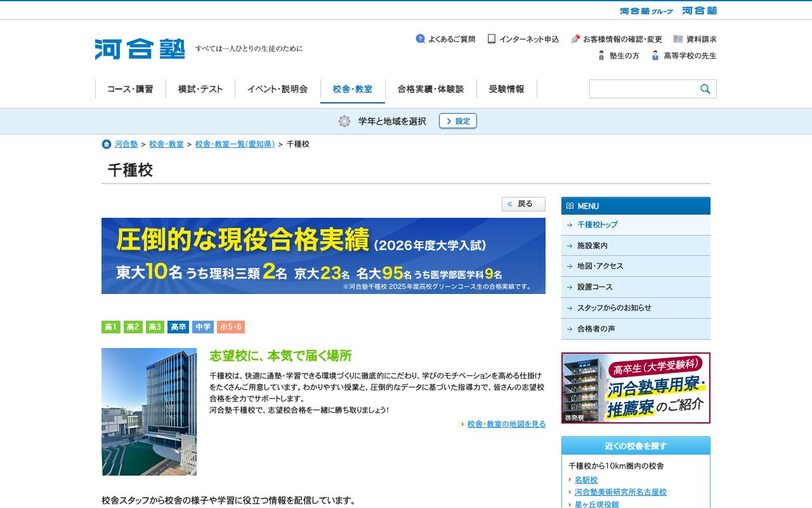The image size is (812, 508).
Task: Click the 小5・6 grade tag
Action: pyautogui.click(x=231, y=327)
